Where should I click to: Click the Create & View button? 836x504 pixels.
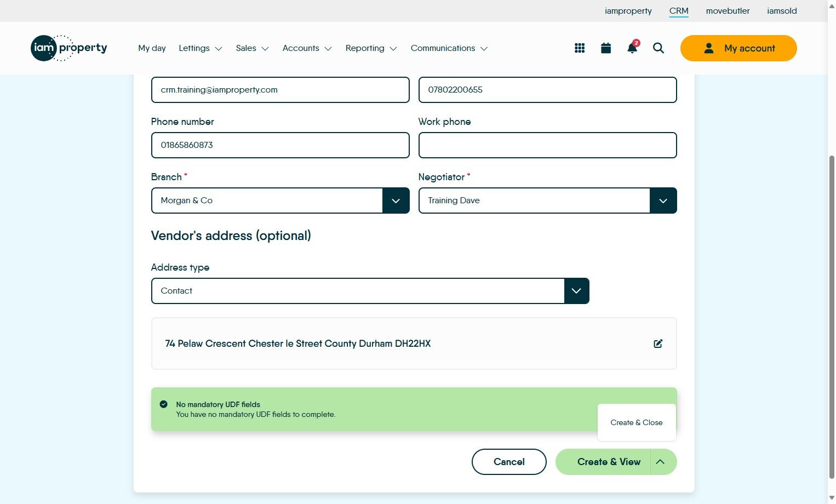603,462
